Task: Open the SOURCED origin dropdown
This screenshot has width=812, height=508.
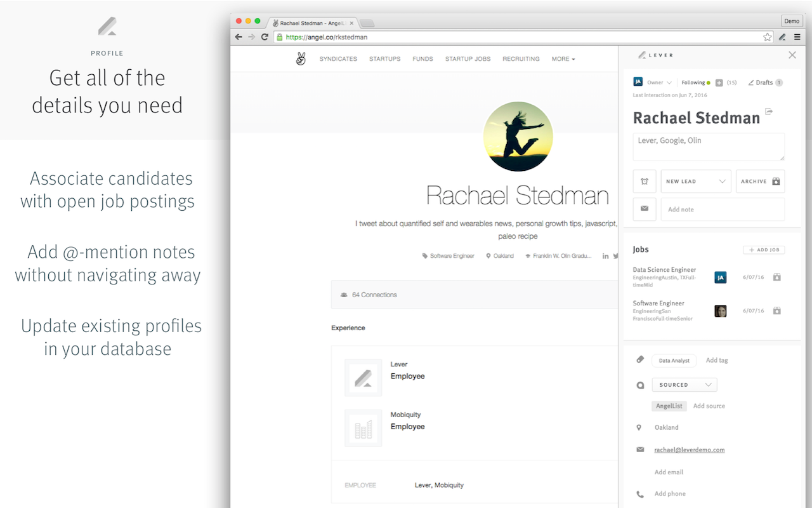Action: click(x=684, y=385)
